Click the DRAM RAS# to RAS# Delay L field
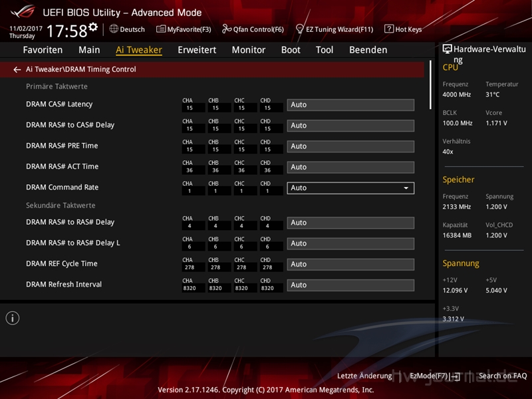This screenshot has height=399, width=532. [x=350, y=243]
